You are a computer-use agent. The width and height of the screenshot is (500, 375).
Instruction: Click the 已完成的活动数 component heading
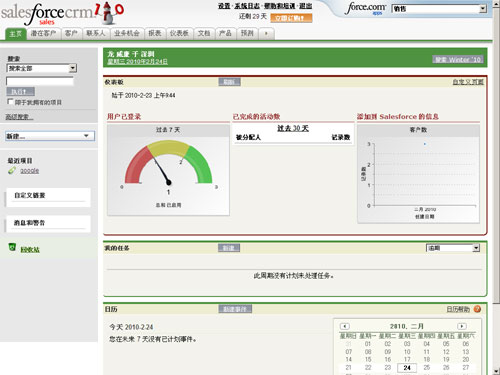256,116
